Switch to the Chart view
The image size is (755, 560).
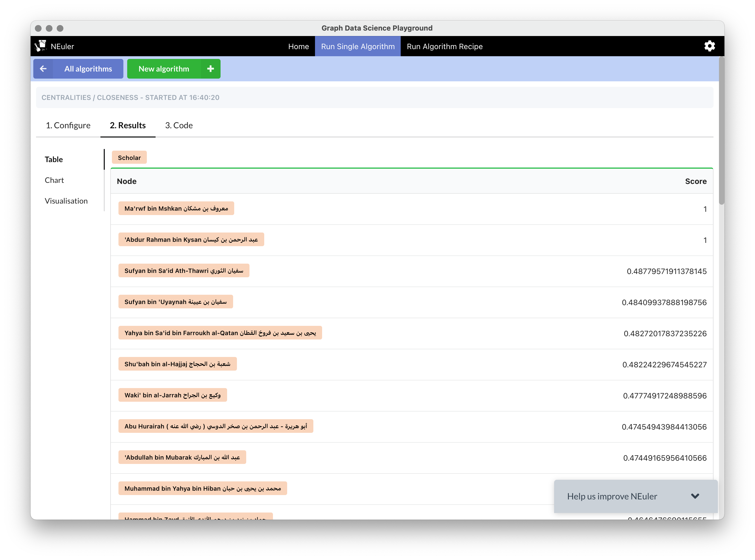tap(54, 180)
